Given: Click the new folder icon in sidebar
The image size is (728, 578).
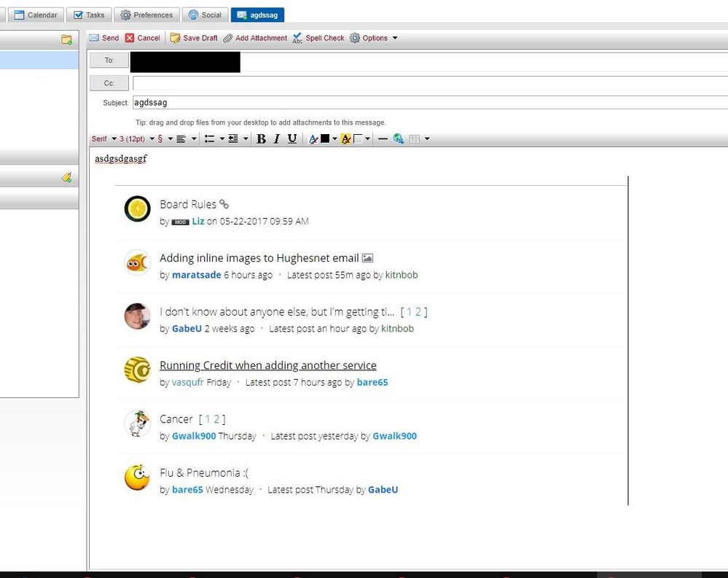Looking at the screenshot, I should [x=67, y=39].
